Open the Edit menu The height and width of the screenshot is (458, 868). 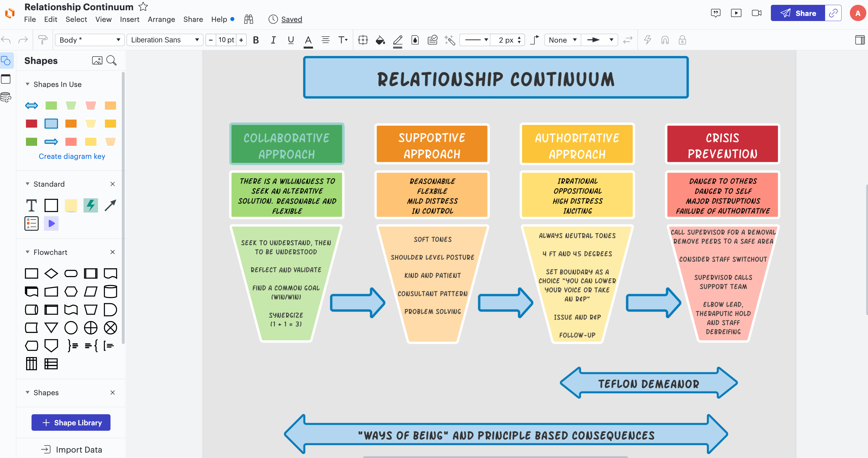point(51,19)
